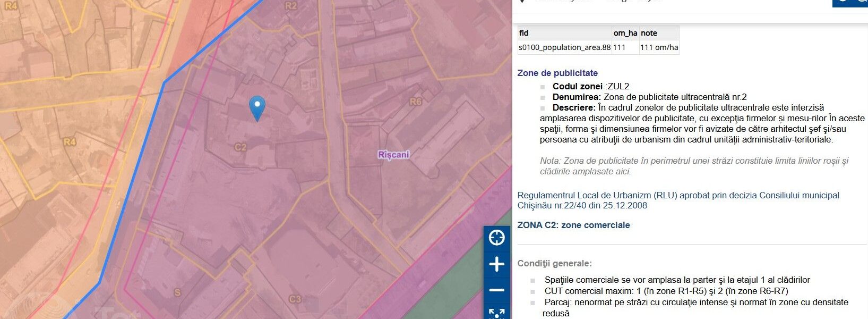Click the pin icon in the address bar
The image size is (868, 319).
[522, 2]
